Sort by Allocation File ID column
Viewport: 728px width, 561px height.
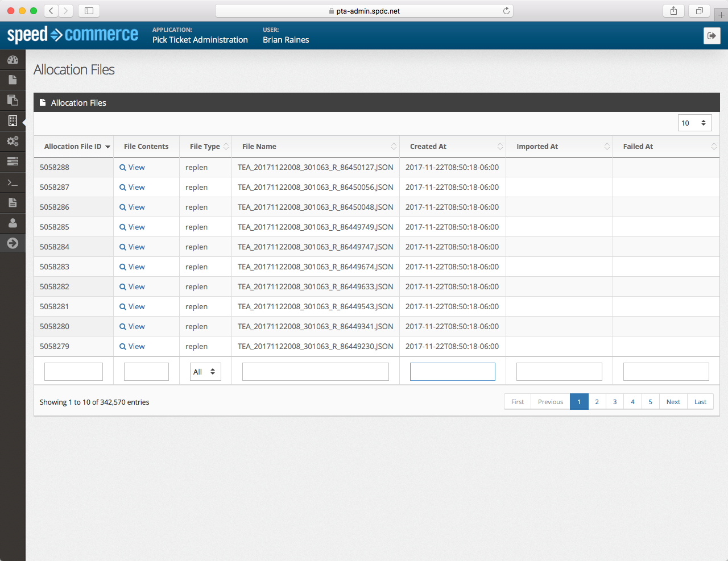(74, 146)
